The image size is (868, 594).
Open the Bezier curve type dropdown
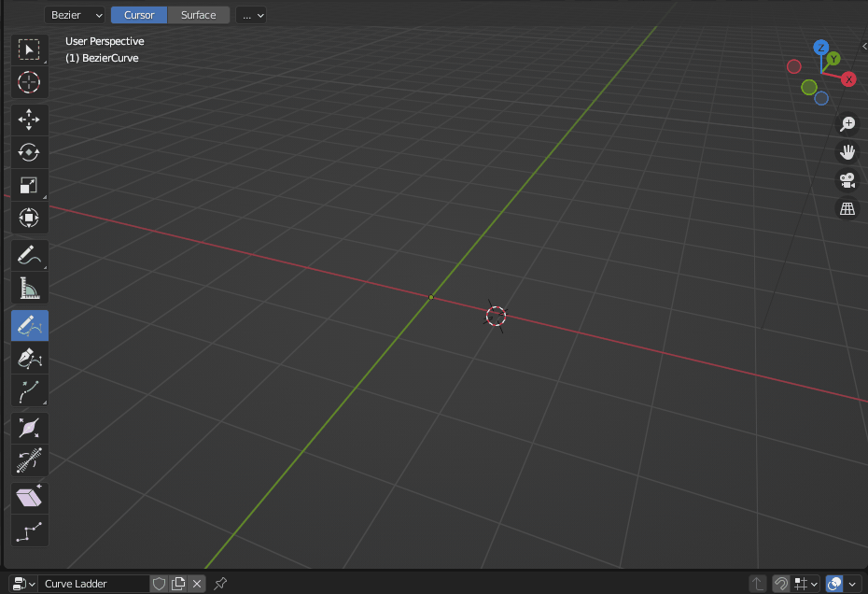pos(75,15)
